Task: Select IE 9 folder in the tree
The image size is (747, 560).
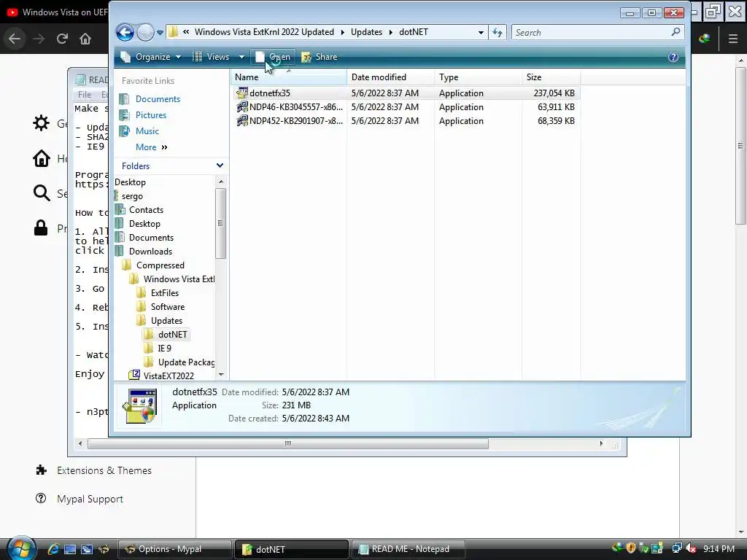Action: click(x=164, y=348)
